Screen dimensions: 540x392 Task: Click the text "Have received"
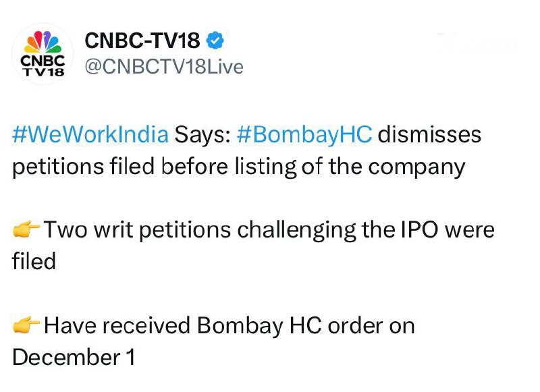point(117,327)
